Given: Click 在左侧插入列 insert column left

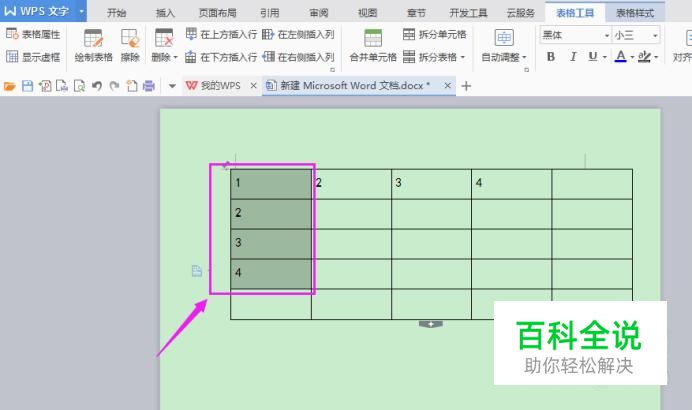Looking at the screenshot, I should tap(298, 34).
